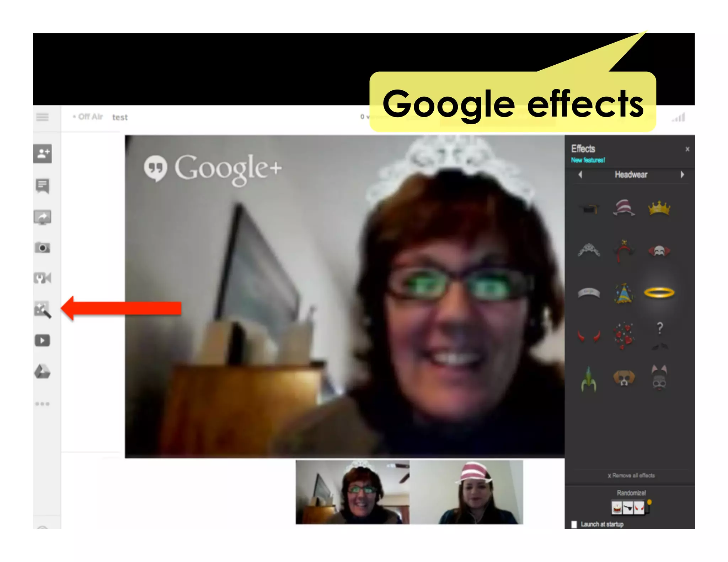Click the YouTube play icon
This screenshot has height=562, width=728.
43,341
